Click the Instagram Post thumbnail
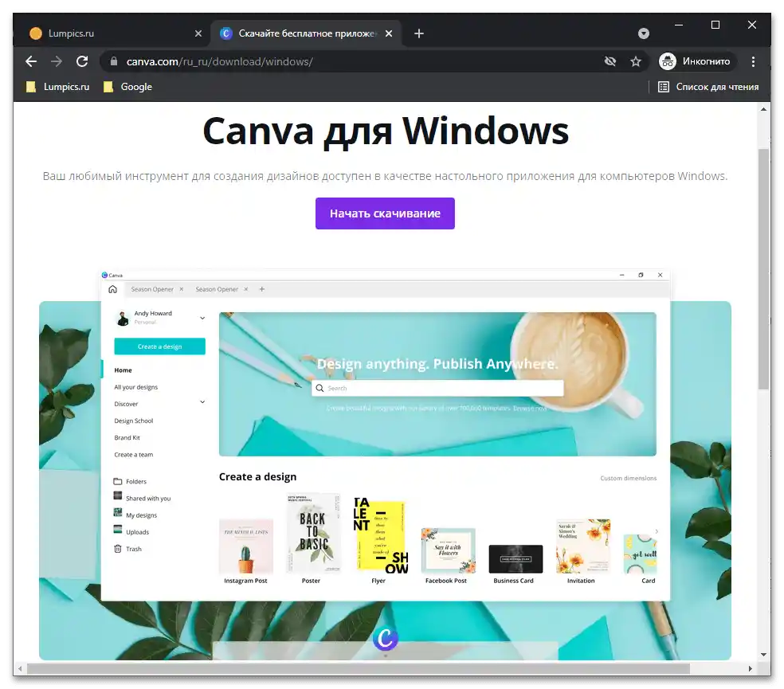Image resolution: width=784 pixels, height=689 pixels. [245, 546]
